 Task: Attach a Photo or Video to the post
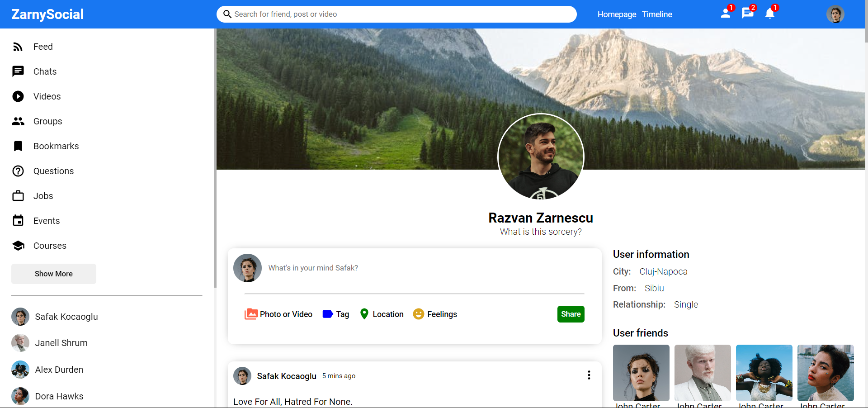[x=278, y=314]
